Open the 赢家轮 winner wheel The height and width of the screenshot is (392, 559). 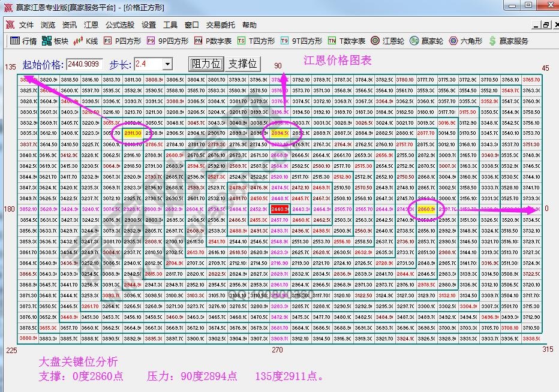coord(425,41)
